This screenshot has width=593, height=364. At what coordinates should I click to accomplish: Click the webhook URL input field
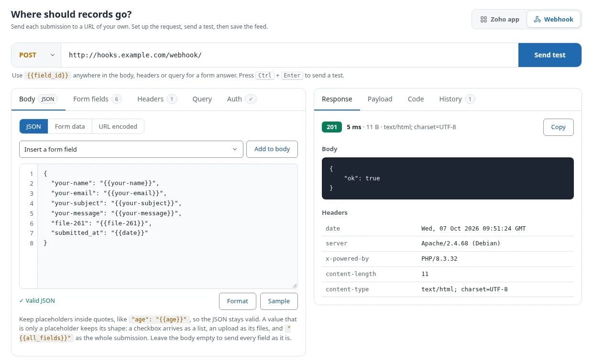[x=289, y=55]
